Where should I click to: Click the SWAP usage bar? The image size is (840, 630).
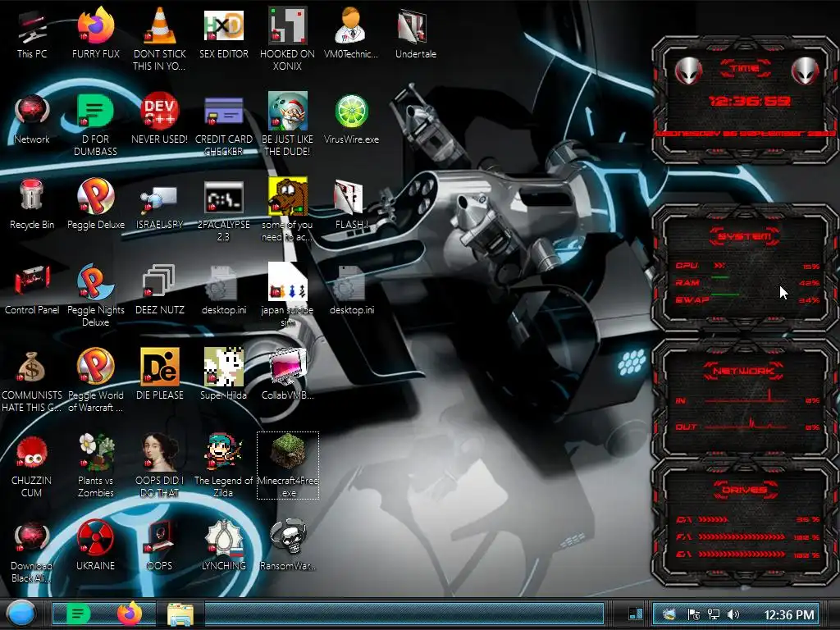point(724,294)
